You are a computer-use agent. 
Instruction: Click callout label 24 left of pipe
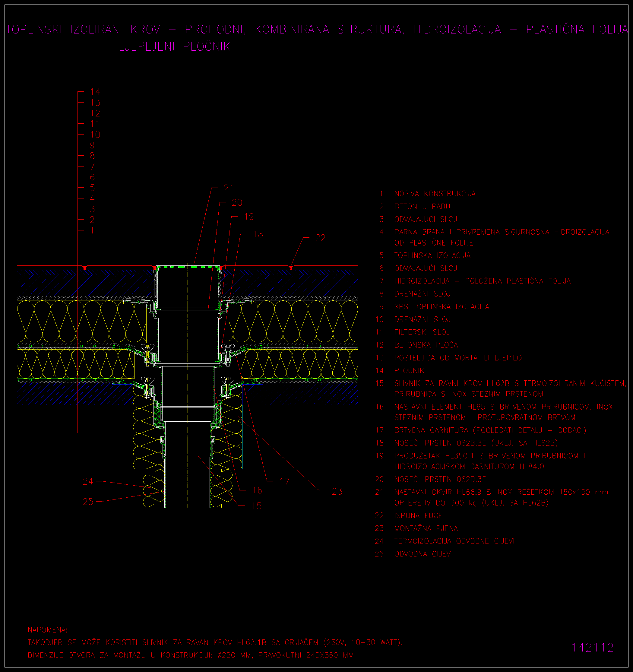click(88, 481)
